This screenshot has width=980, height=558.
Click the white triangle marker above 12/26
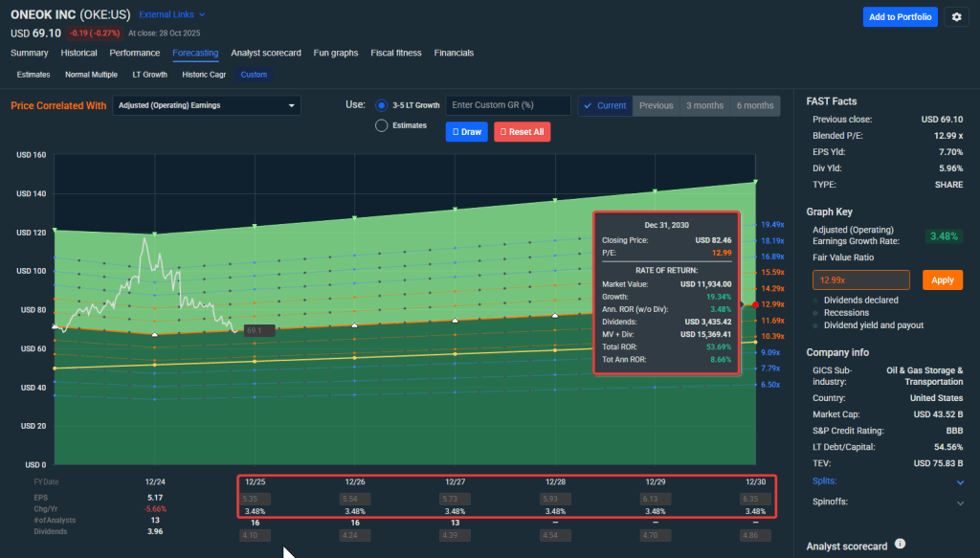355,325
